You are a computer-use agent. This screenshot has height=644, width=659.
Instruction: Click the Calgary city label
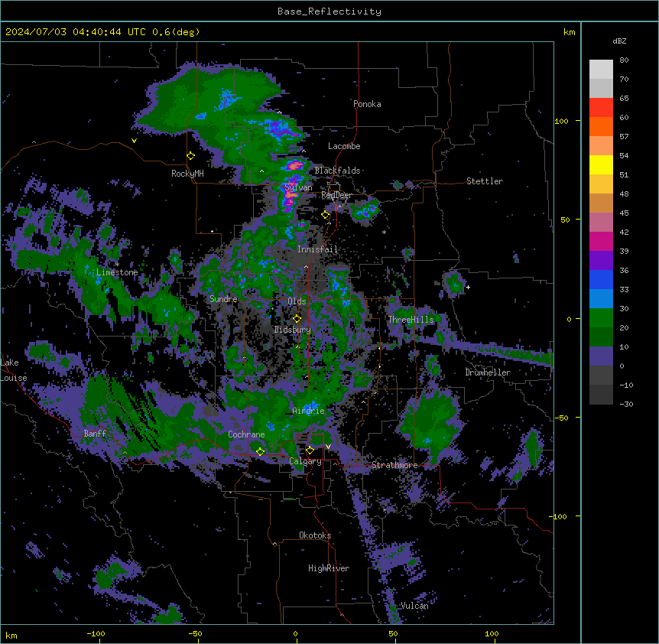coord(305,461)
